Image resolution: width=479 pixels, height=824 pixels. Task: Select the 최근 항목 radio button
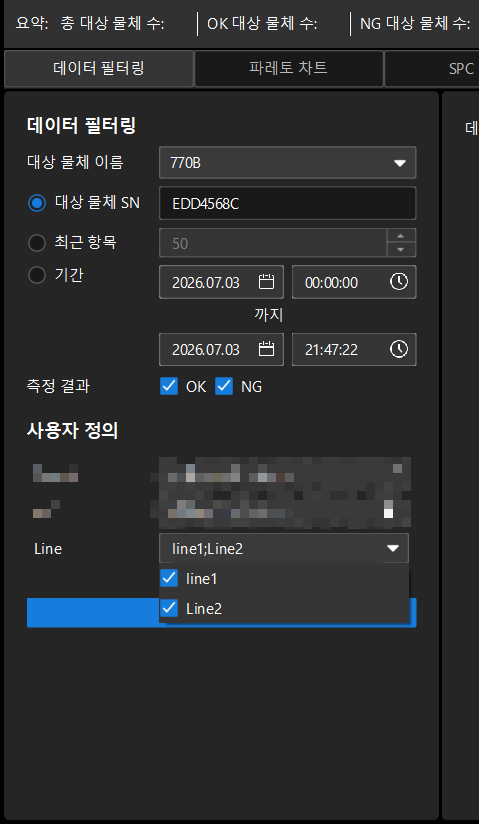click(x=37, y=243)
